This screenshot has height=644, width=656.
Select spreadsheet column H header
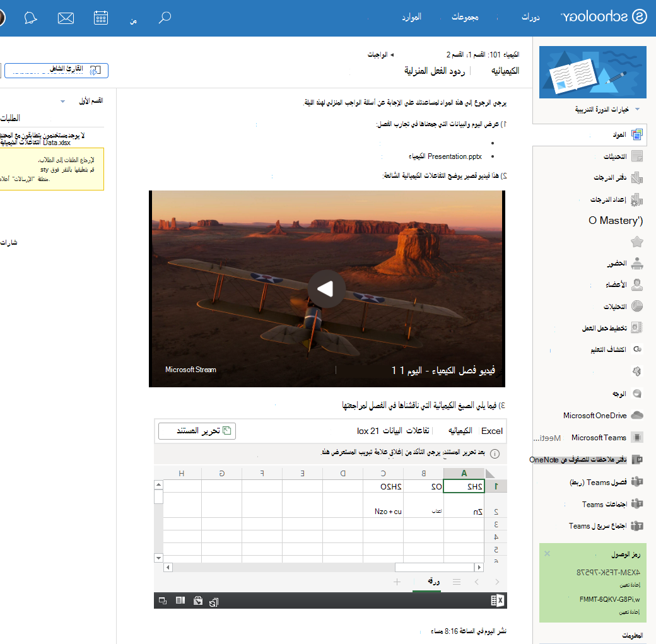pos(182,473)
